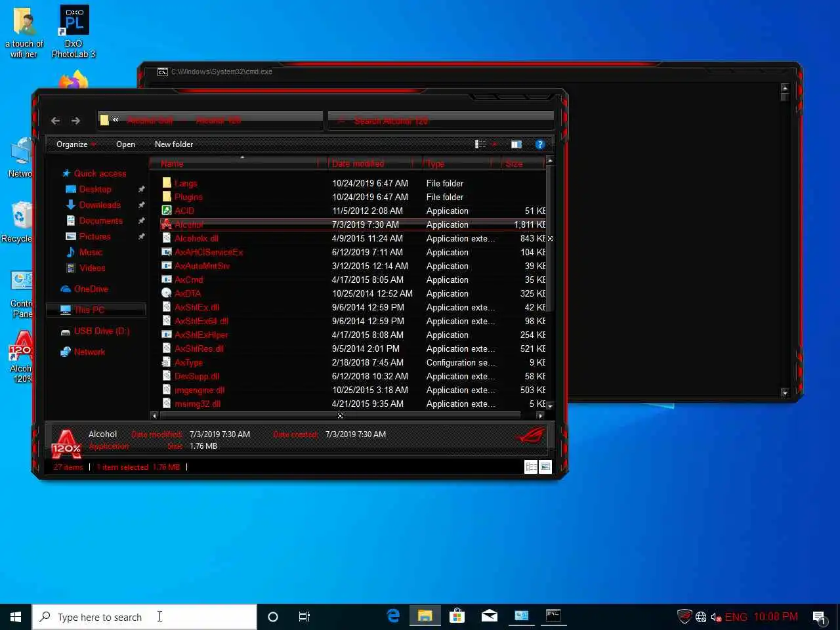This screenshot has height=630, width=840.
Task: Select the Plugins folder icon
Action: point(167,197)
